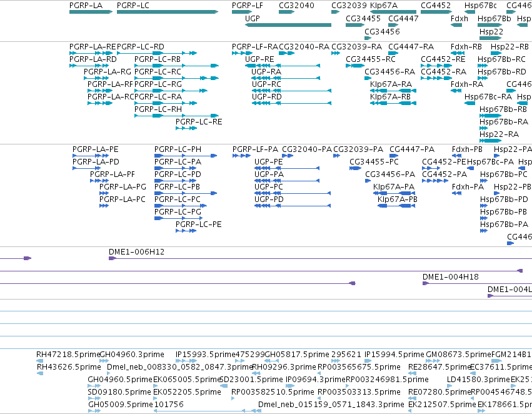The height and width of the screenshot is (414, 532).
Task: Open transcript UGP-RE
Action: (259, 59)
